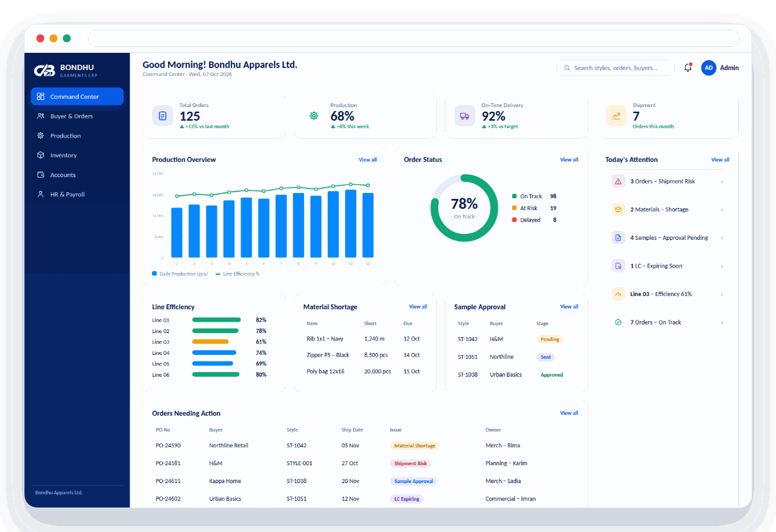Open Inventory from the sidebar

point(77,155)
